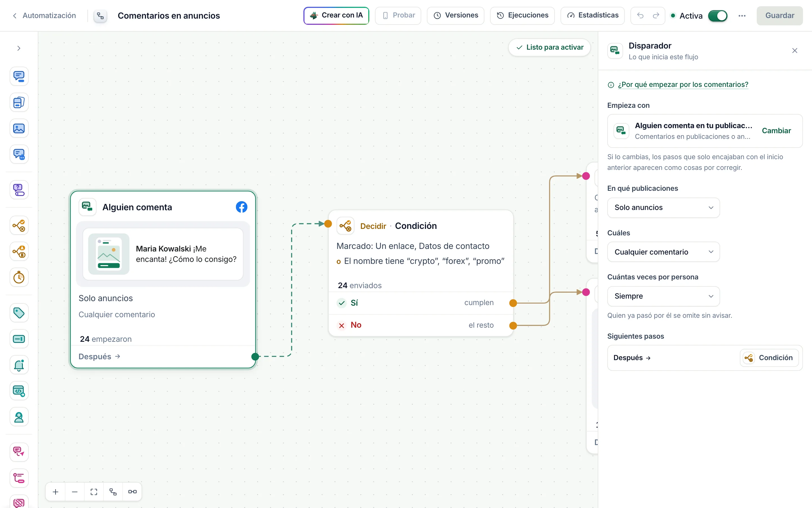Click the Guardar button
This screenshot has width=812, height=508.
(x=780, y=16)
